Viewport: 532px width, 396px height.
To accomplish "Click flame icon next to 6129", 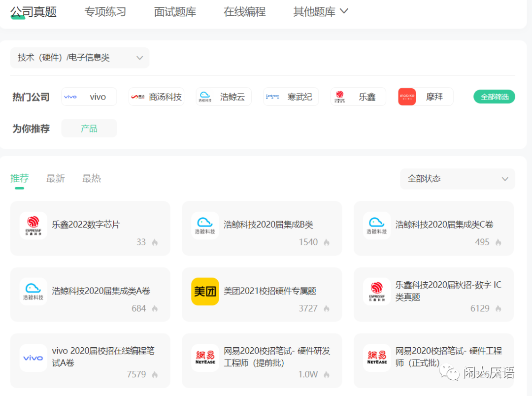I will (498, 308).
